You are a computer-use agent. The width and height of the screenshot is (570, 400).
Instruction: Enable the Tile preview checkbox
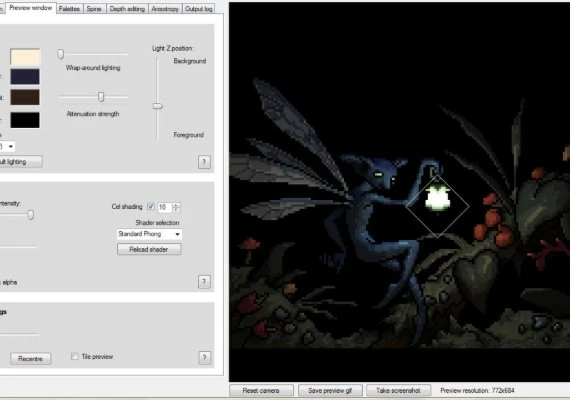coord(75,356)
